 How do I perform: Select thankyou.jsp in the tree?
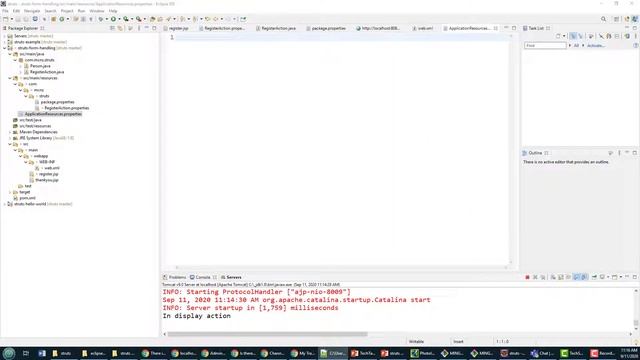(47, 180)
